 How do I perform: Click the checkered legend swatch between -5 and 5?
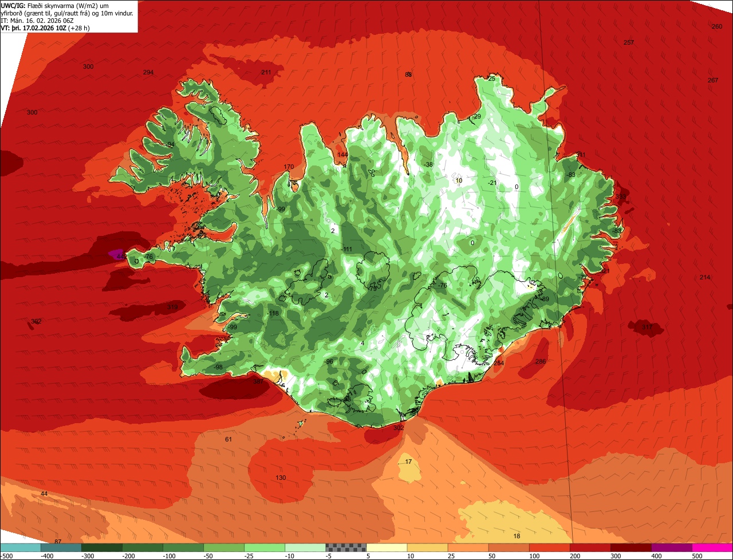coord(346,547)
